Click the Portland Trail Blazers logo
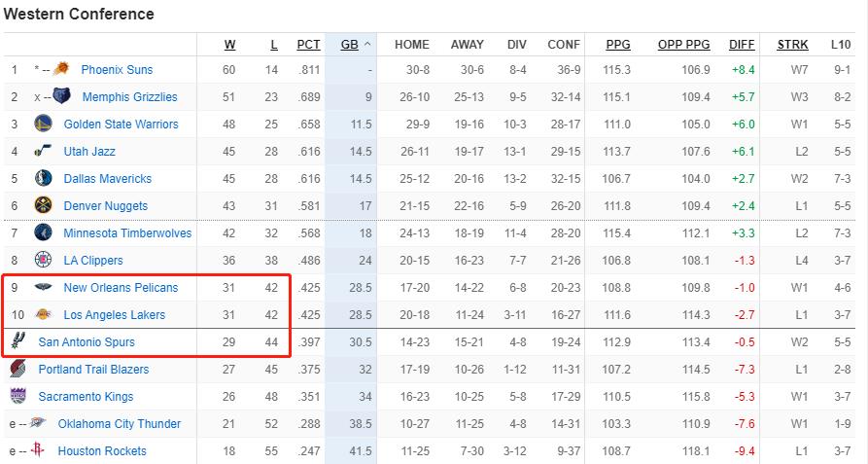Image resolution: width=868 pixels, height=464 pixels. click(x=18, y=369)
